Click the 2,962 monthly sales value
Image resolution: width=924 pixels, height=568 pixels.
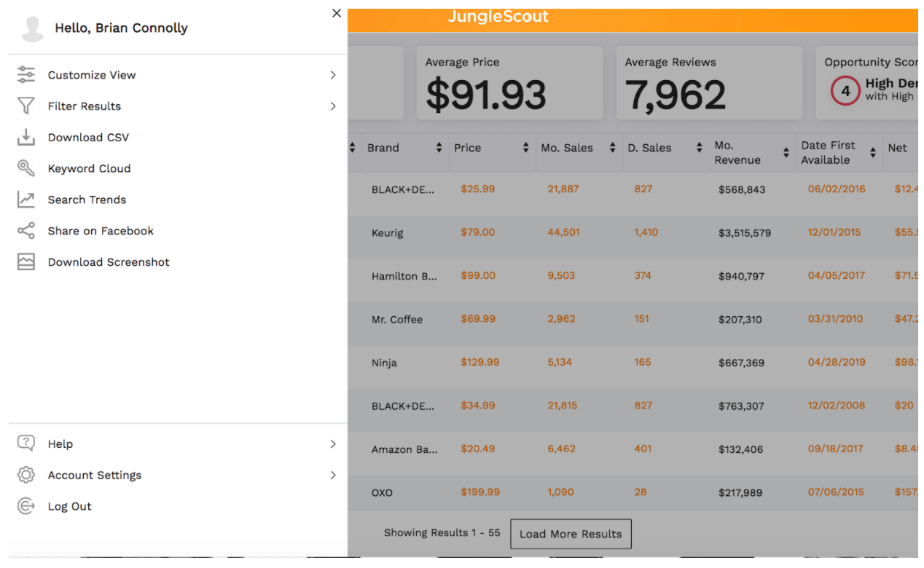tap(561, 318)
